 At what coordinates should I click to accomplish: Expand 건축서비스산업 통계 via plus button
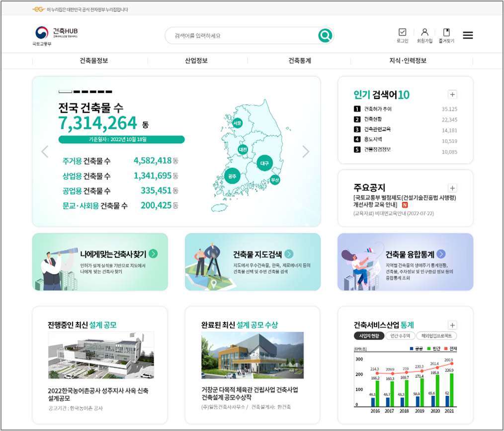[x=452, y=325]
